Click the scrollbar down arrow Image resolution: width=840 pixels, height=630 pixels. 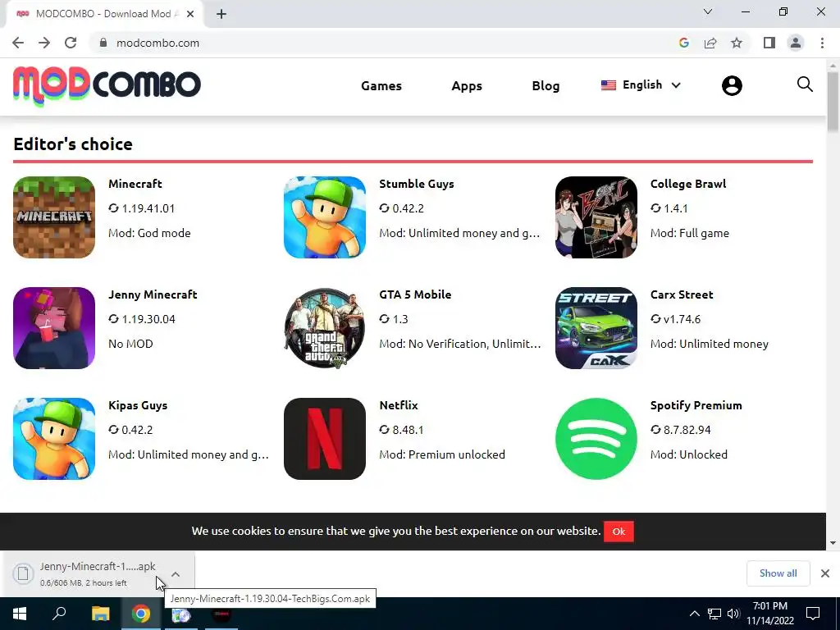pos(833,543)
